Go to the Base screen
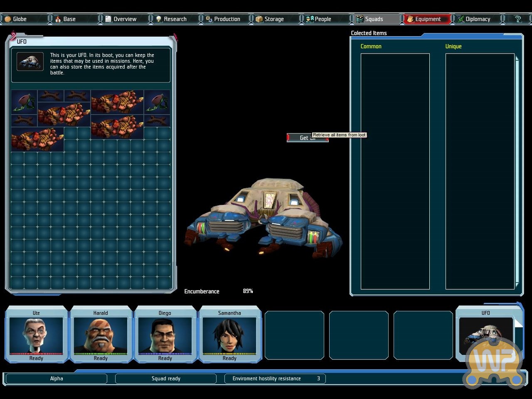This screenshot has width=532, height=399. (69, 19)
